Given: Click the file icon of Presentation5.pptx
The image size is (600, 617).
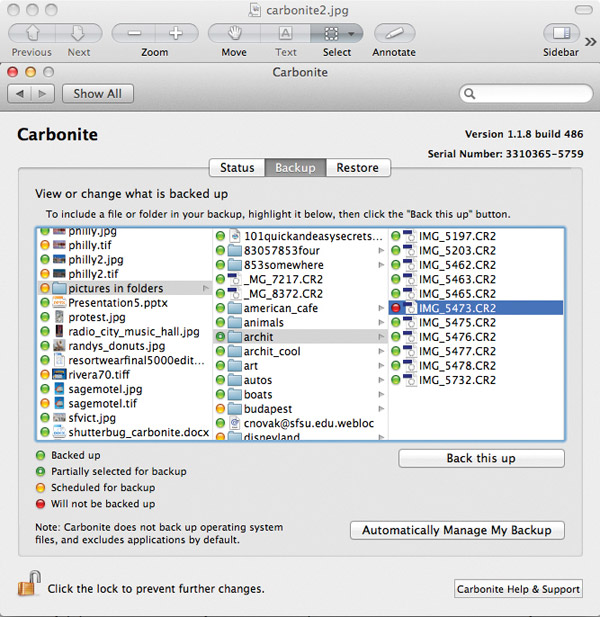Looking at the screenshot, I should (x=59, y=303).
